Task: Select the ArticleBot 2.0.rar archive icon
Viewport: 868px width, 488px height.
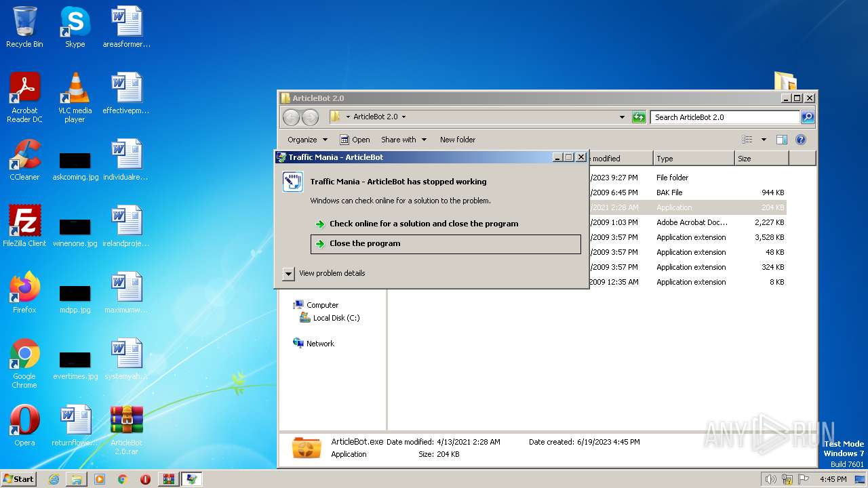Action: (126, 430)
